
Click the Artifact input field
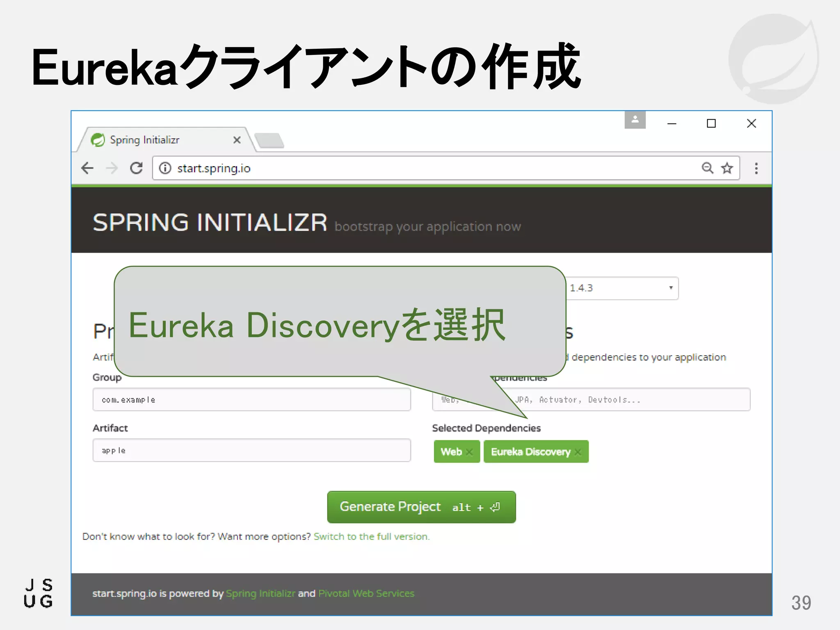pyautogui.click(x=252, y=450)
